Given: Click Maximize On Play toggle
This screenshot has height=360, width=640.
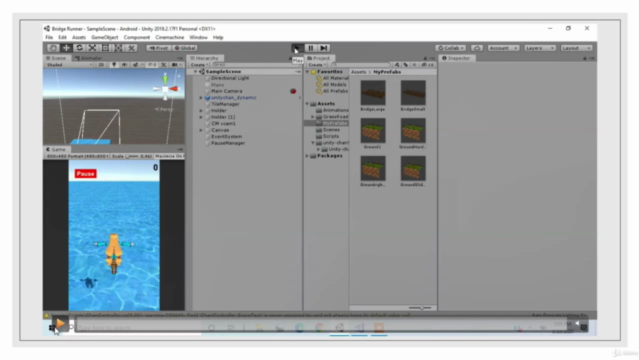Looking at the screenshot, I should (x=169, y=156).
